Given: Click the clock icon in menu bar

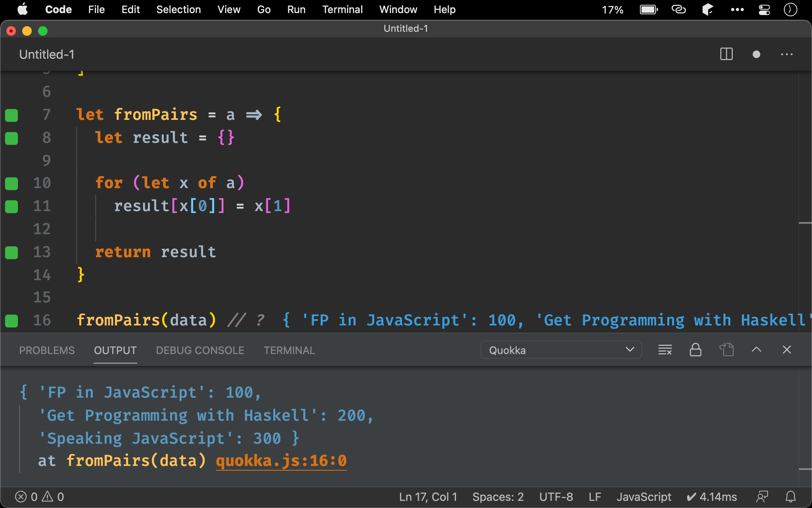Looking at the screenshot, I should pyautogui.click(x=790, y=10).
